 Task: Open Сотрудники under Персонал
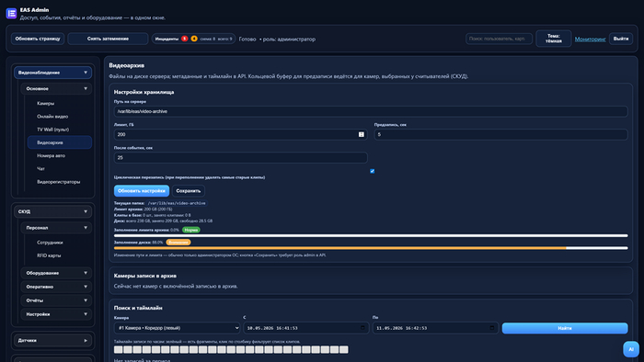click(x=60, y=243)
